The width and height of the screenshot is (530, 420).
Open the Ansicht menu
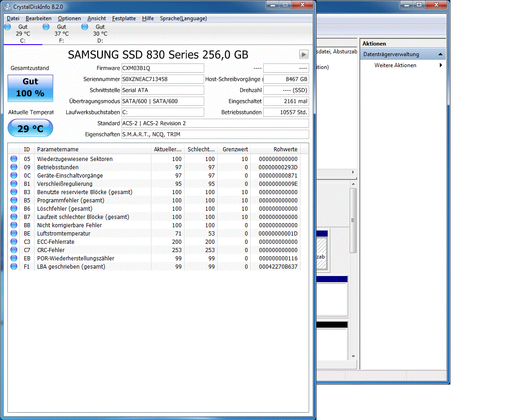point(96,18)
